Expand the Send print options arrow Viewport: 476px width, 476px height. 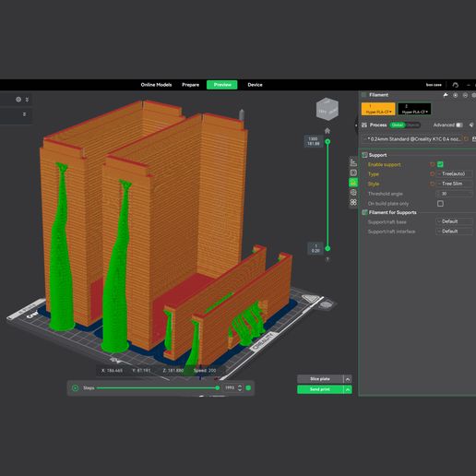[x=348, y=389]
